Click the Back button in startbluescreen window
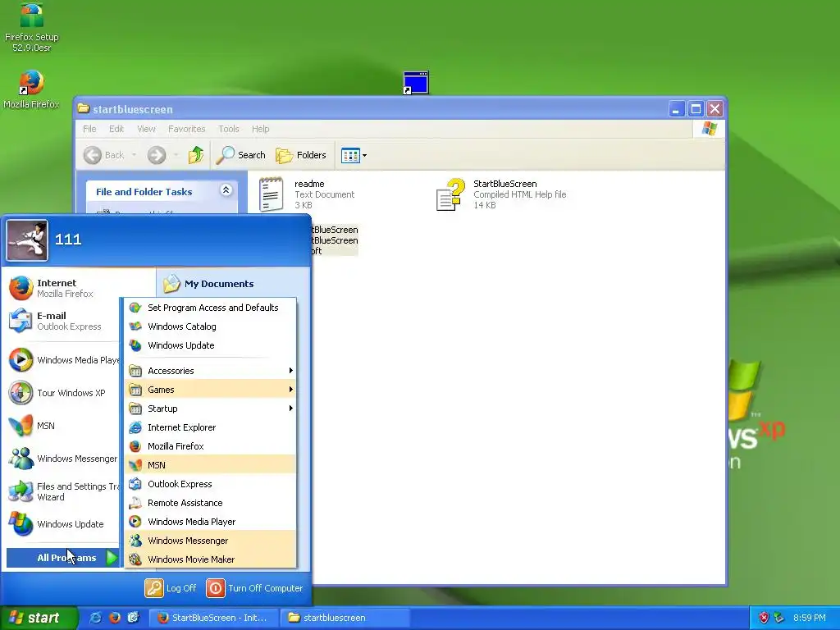The image size is (840, 630). 103,155
